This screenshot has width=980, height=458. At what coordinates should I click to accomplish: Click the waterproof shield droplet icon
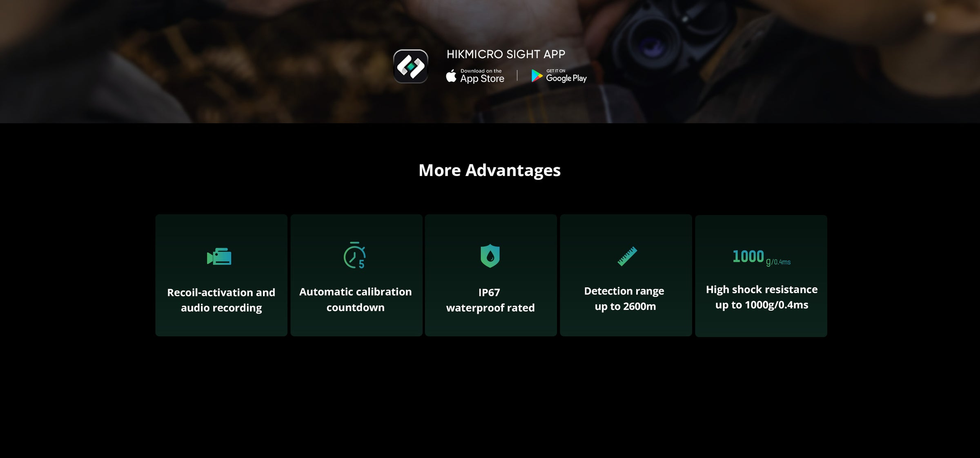point(490,256)
